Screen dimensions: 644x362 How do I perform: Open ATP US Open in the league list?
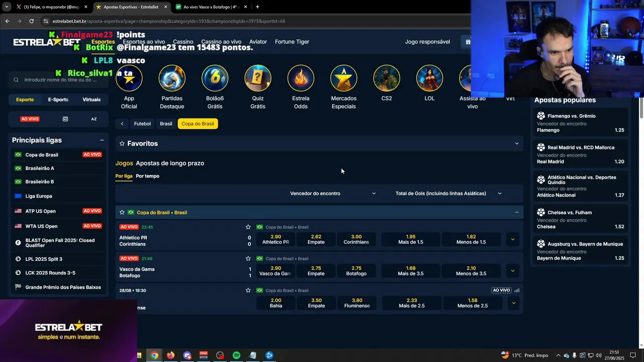(58, 211)
